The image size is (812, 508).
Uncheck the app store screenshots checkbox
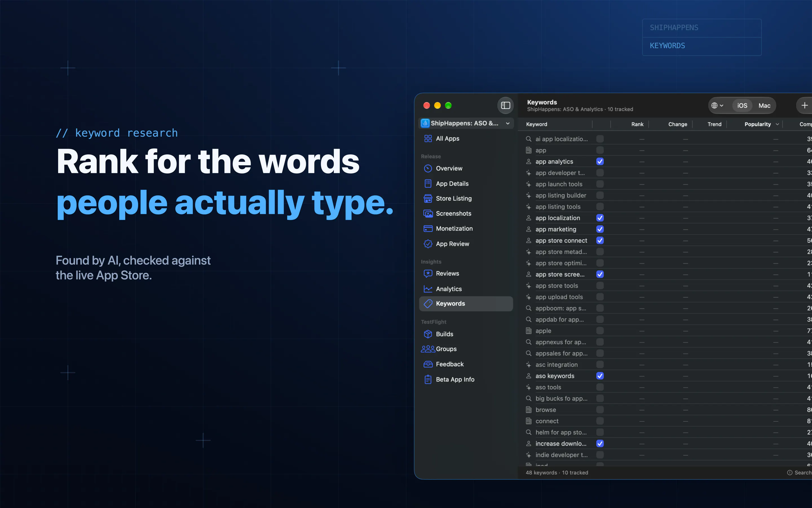(x=600, y=275)
